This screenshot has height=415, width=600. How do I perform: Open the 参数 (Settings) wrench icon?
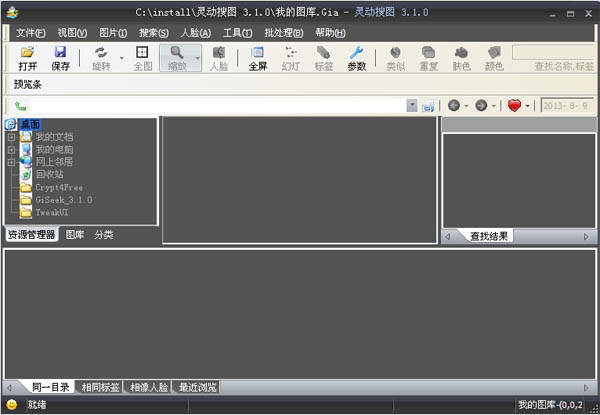356,58
